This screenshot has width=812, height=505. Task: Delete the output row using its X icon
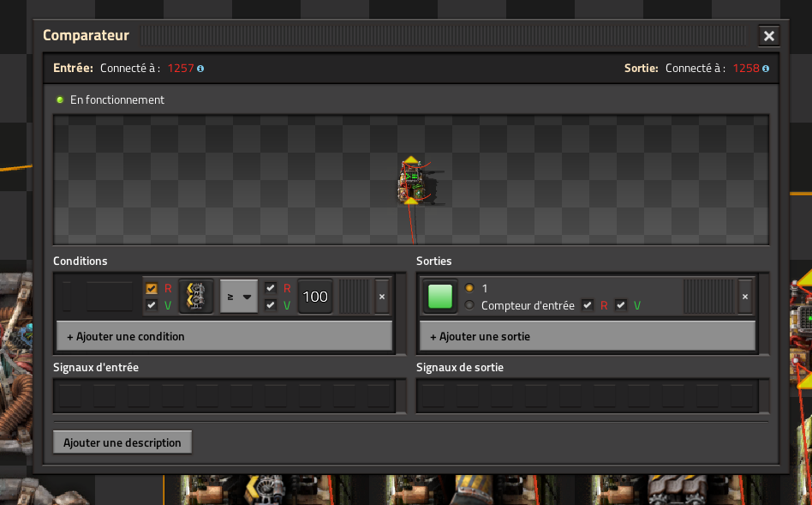[745, 297]
